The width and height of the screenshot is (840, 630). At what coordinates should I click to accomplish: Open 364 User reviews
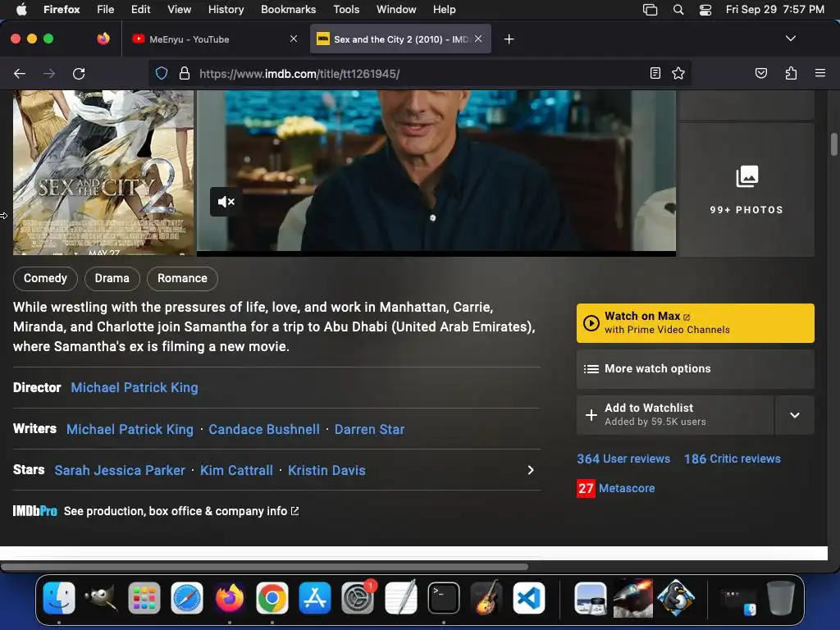tap(623, 459)
